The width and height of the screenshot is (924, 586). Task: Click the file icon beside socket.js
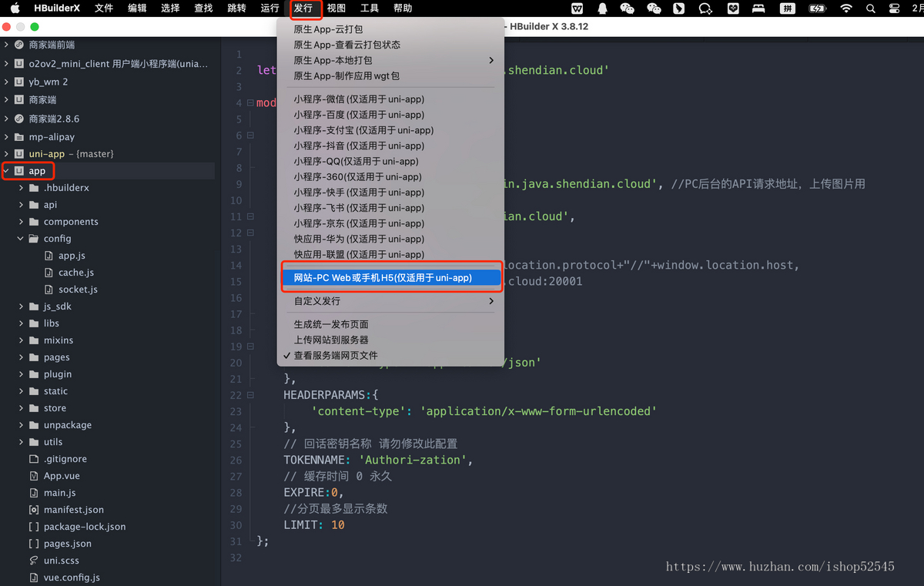point(49,290)
